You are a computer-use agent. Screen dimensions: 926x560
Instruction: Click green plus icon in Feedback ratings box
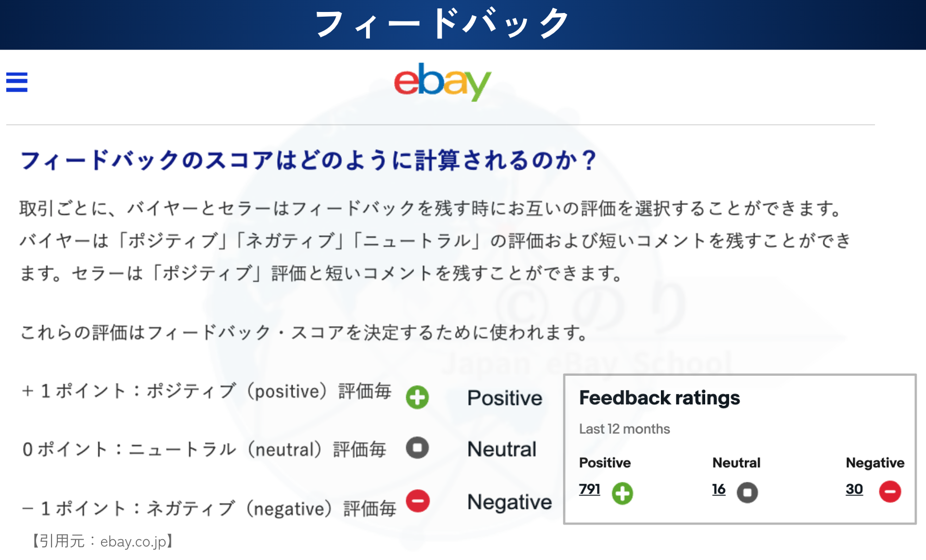pos(622,493)
